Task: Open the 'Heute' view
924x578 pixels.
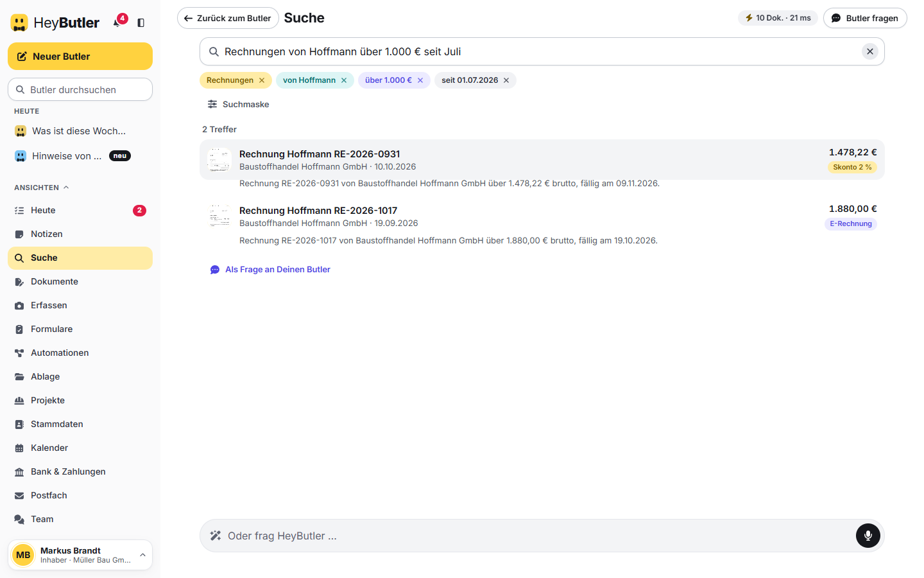Action: pos(80,211)
